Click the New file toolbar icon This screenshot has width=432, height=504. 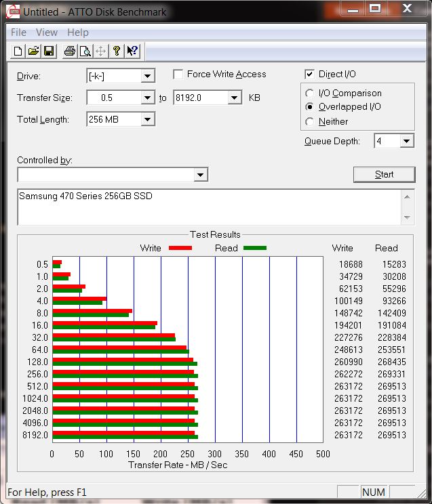coord(18,51)
